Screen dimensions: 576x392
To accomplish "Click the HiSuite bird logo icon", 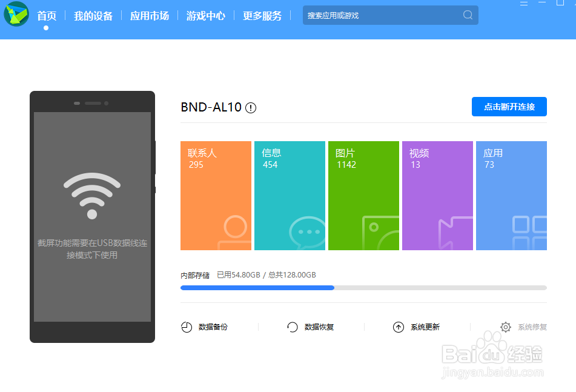I will [x=16, y=14].
